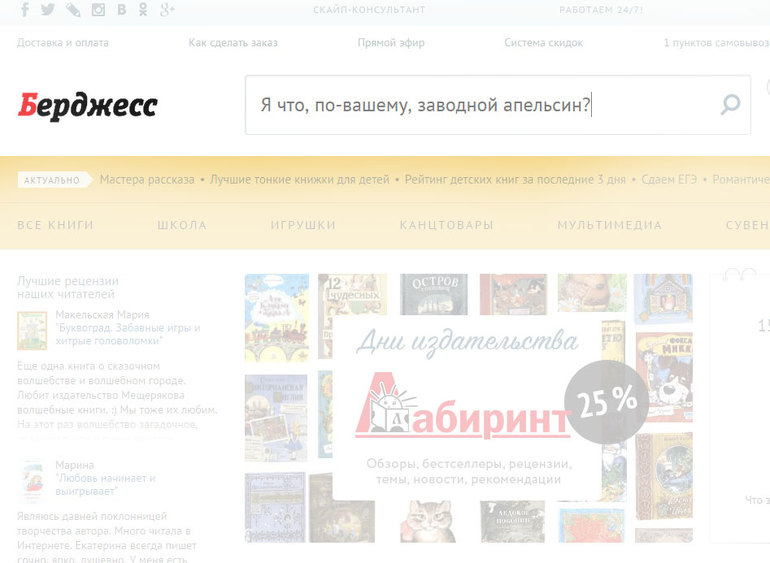The height and width of the screenshot is (563, 770).
Task: Open the LiveJournal pencil icon
Action: pyautogui.click(x=73, y=10)
